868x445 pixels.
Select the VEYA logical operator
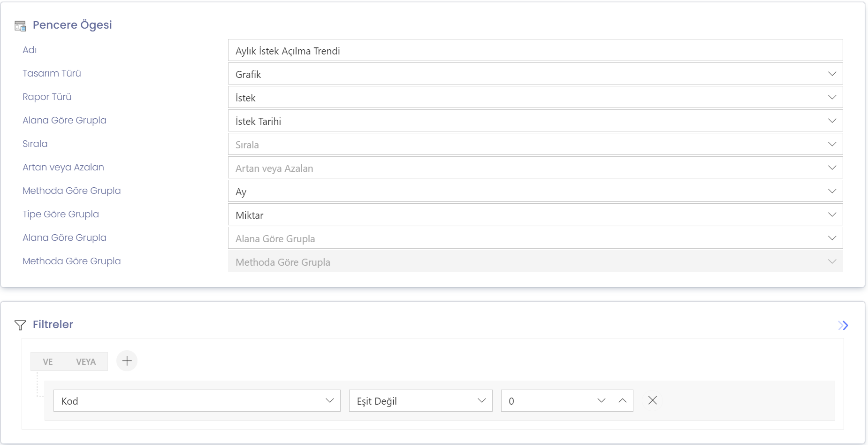(x=86, y=361)
